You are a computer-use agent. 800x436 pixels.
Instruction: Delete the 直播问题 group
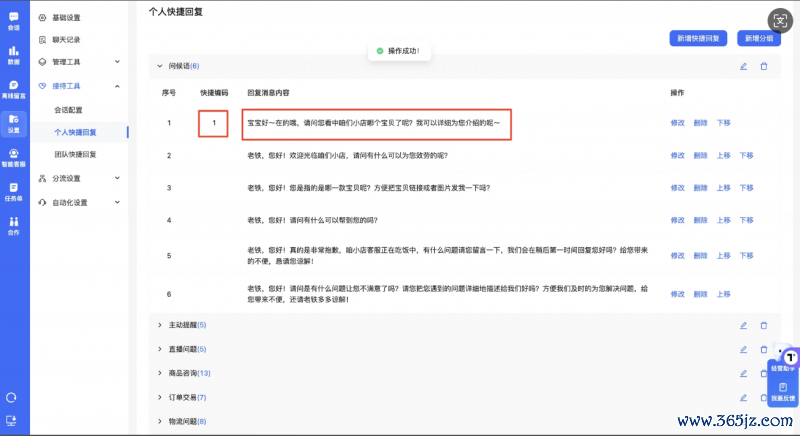point(764,349)
